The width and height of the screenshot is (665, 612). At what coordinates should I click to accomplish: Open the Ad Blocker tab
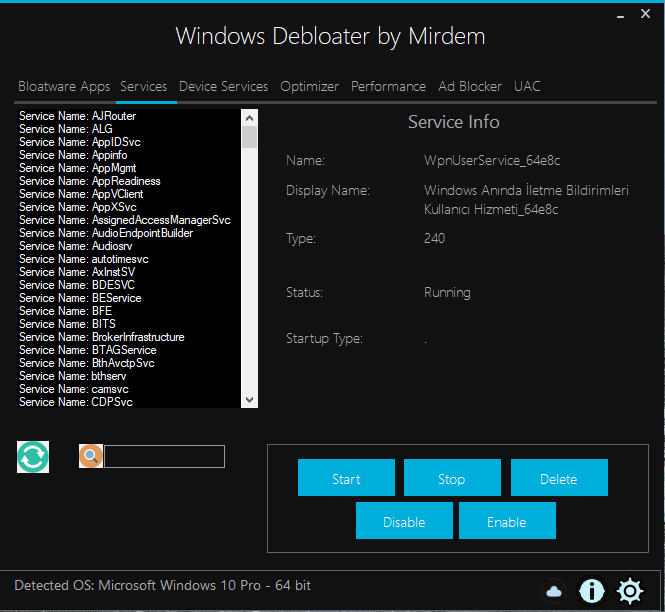coord(470,87)
